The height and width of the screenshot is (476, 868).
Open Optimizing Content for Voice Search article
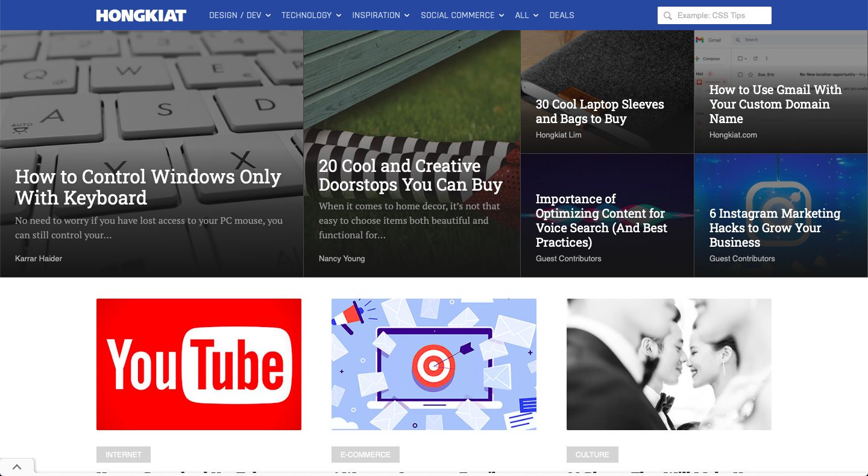click(x=602, y=221)
